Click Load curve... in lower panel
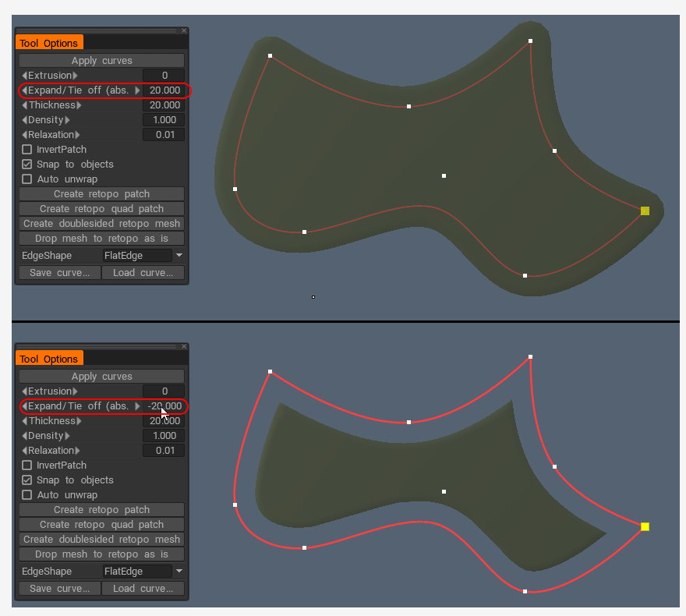The image size is (686, 616). (143, 589)
